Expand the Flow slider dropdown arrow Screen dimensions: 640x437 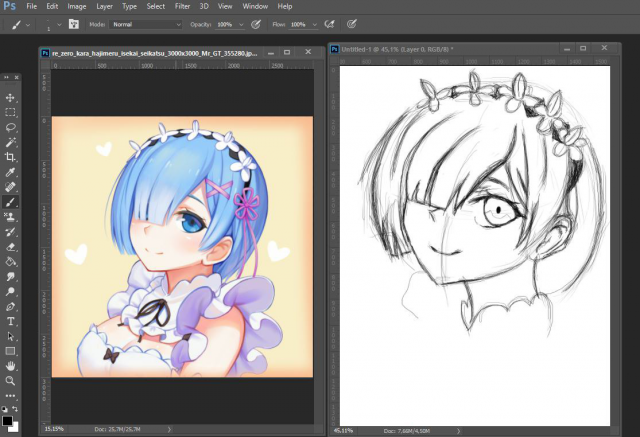coord(315,25)
